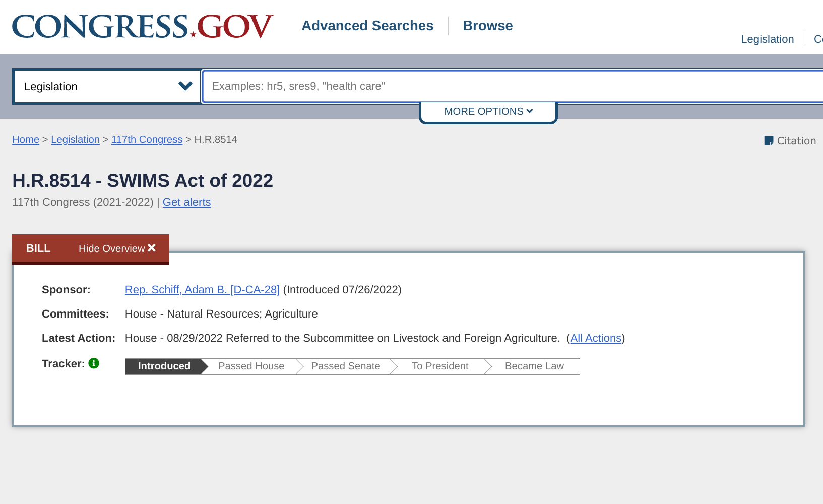
Task: Click the green Tracker info icon
Action: (94, 363)
